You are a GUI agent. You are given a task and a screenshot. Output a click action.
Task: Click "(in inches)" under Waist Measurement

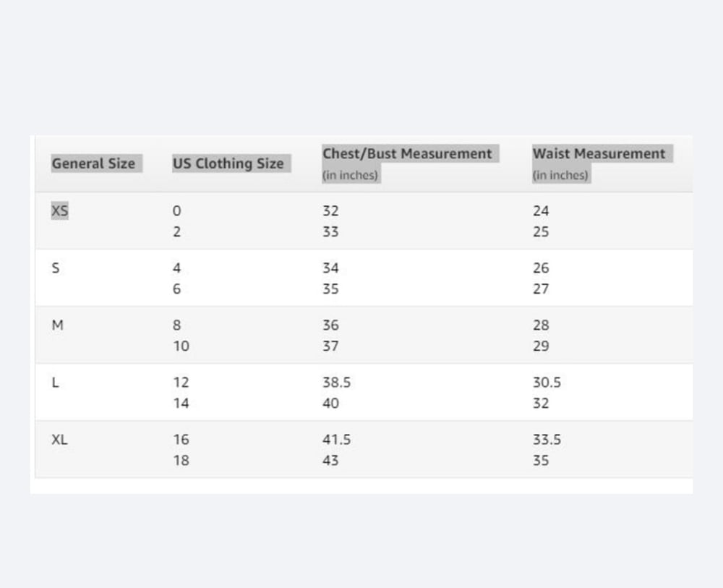[x=560, y=175]
